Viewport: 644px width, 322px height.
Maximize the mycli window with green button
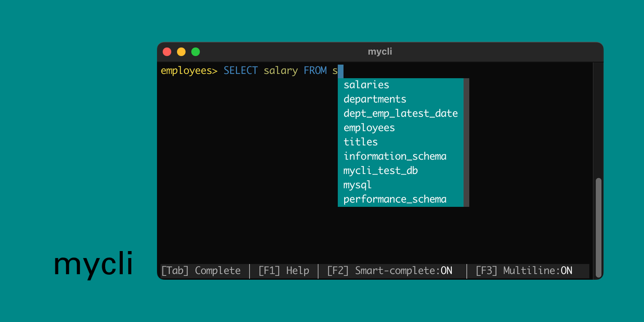pyautogui.click(x=196, y=52)
